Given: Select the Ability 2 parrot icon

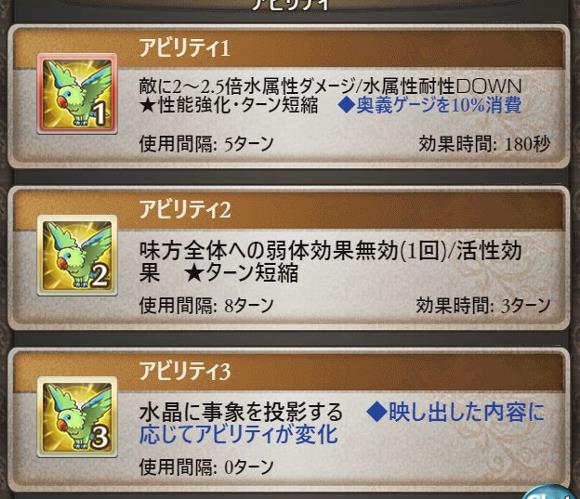Looking at the screenshot, I should point(77,255).
